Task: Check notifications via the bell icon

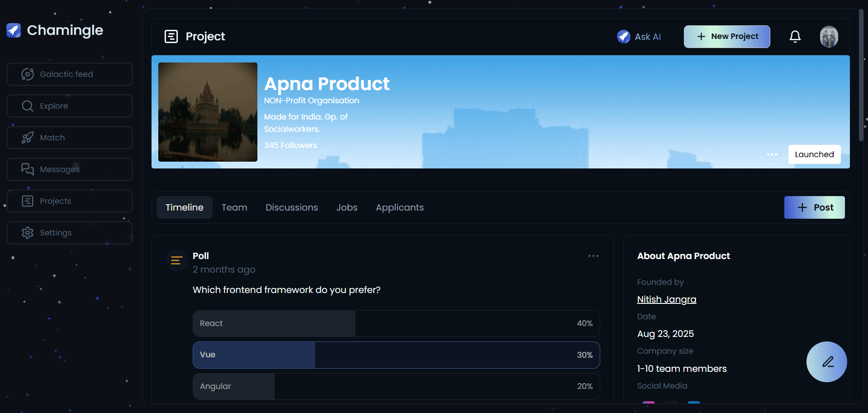Action: [795, 37]
